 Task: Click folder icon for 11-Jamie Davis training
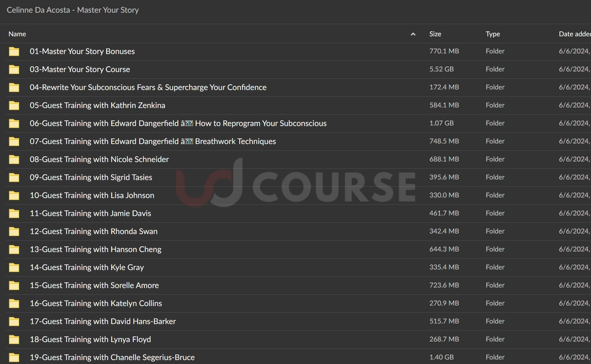tap(14, 214)
